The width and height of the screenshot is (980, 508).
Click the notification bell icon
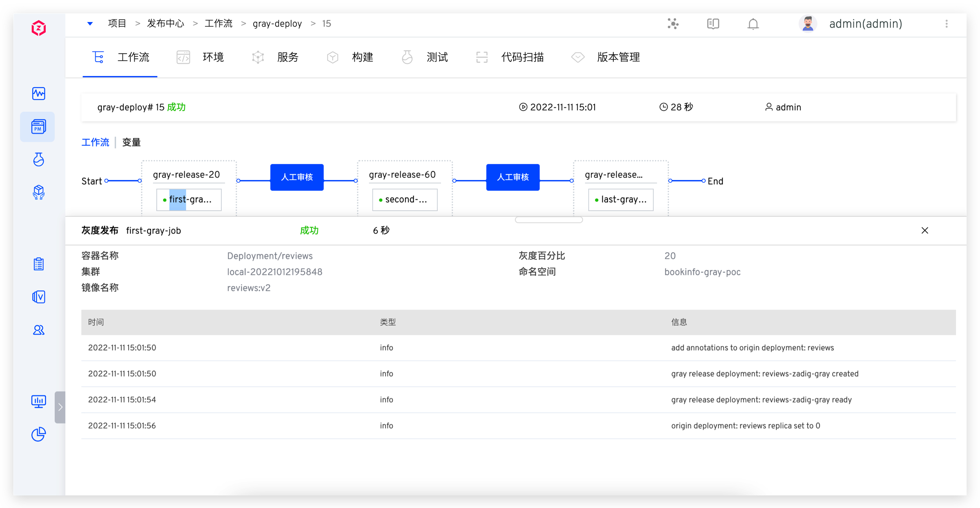753,24
